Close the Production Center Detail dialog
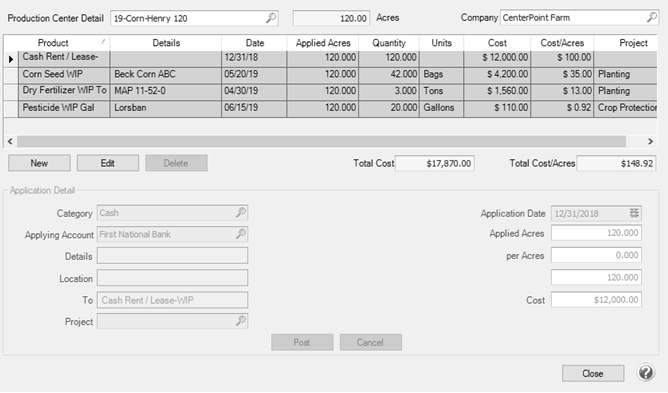Viewport: 668px width, 393px height. (x=593, y=373)
